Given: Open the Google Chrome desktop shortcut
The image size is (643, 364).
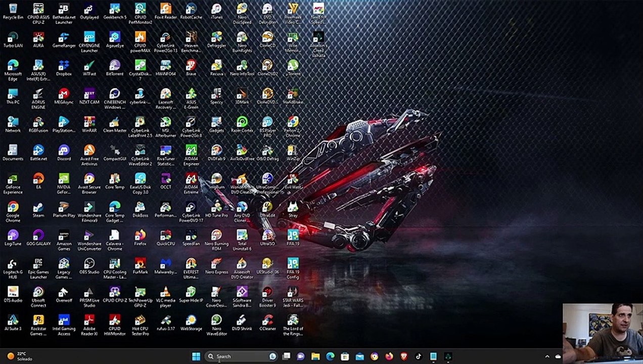Looking at the screenshot, I should coord(13,212).
